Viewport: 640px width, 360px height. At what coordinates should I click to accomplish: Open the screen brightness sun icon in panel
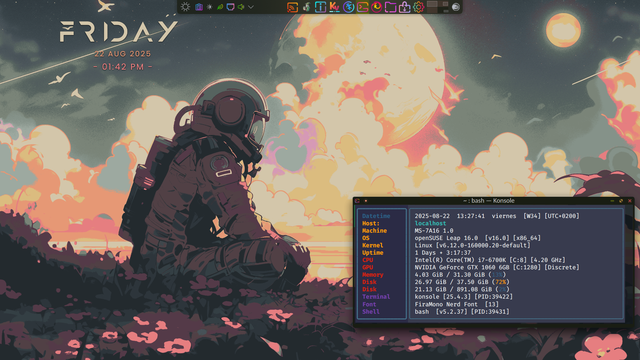185,7
